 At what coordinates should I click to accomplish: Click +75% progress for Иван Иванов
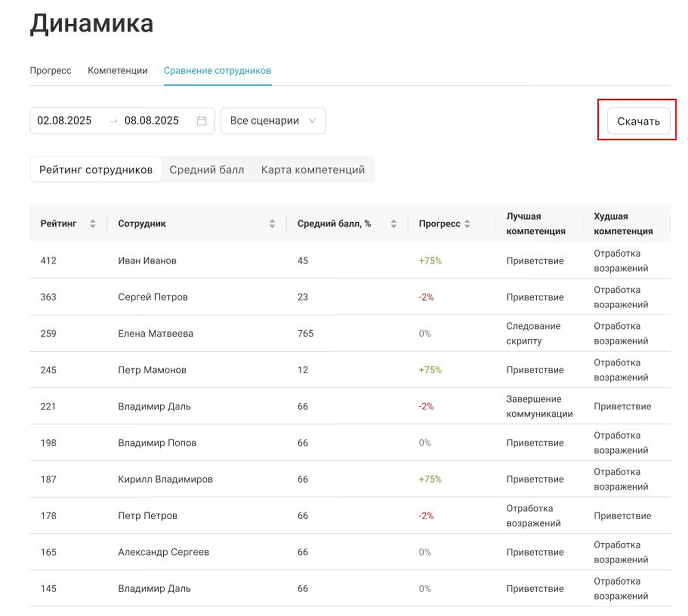coord(430,261)
